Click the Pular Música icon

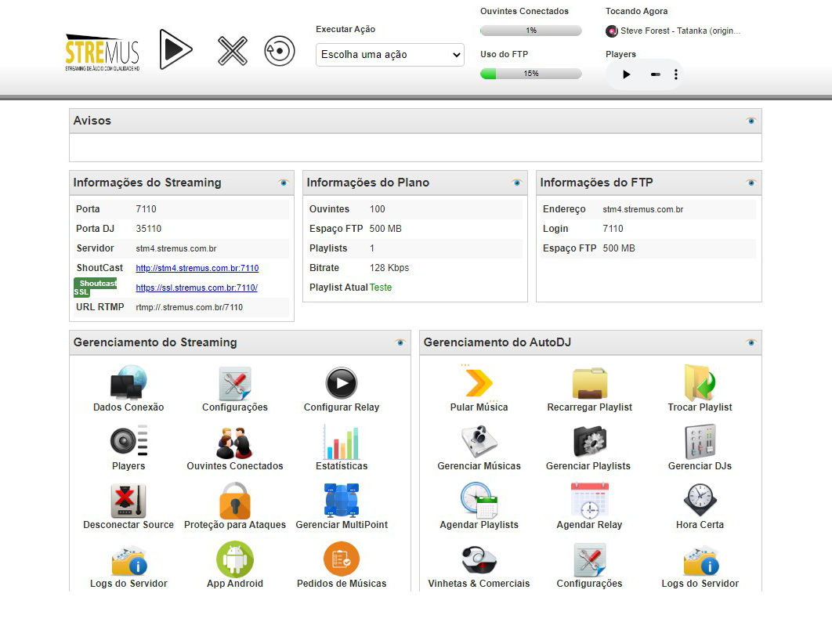tap(479, 384)
